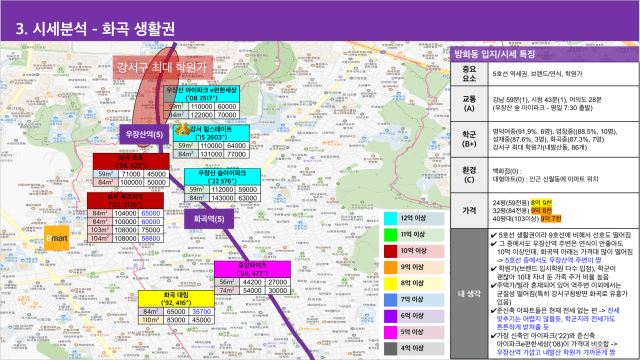
Task: Click the 학군 (B+) row label
Action: (469, 139)
